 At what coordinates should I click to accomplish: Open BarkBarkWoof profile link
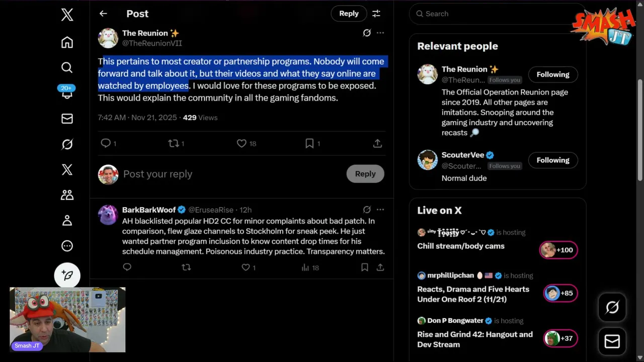(149, 210)
